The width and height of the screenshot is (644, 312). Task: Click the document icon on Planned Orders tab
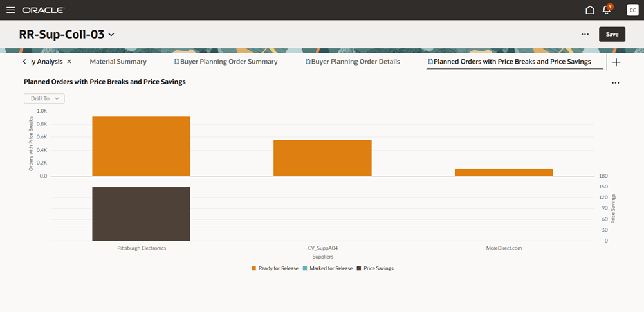point(430,62)
